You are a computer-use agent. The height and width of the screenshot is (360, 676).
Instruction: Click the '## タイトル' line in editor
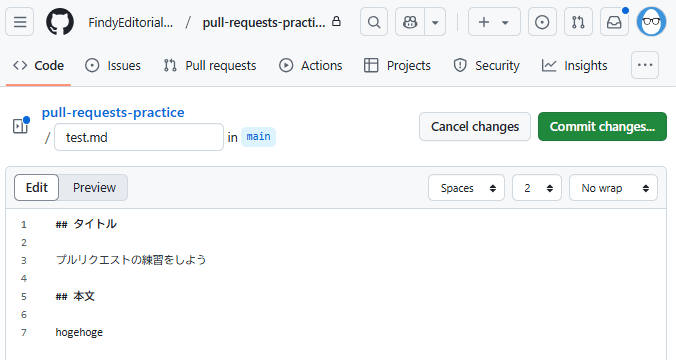click(x=86, y=224)
